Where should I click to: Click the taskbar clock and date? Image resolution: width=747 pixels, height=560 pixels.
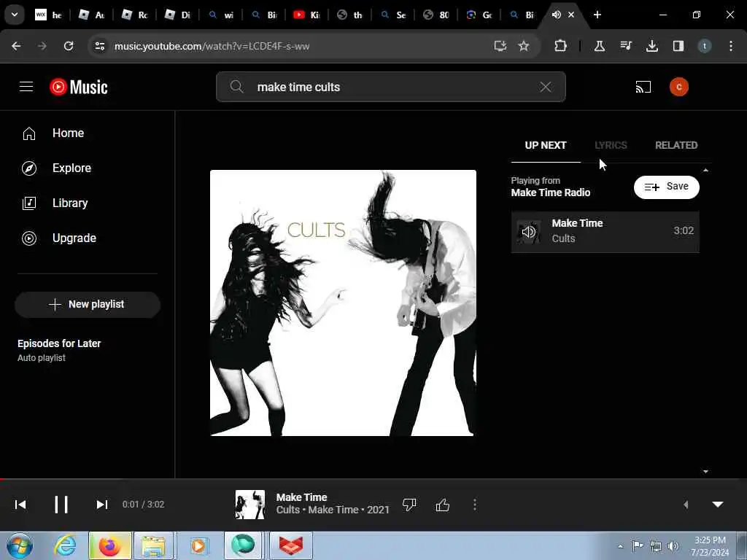[x=710, y=546]
